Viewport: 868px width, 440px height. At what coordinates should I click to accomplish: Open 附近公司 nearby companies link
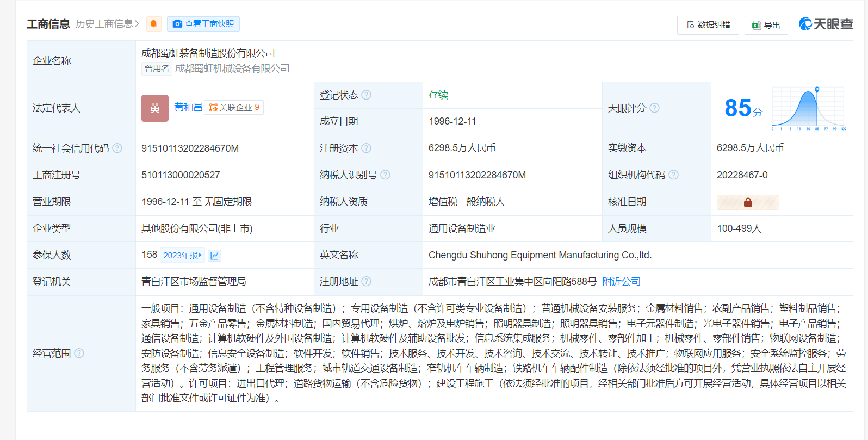pyautogui.click(x=621, y=282)
